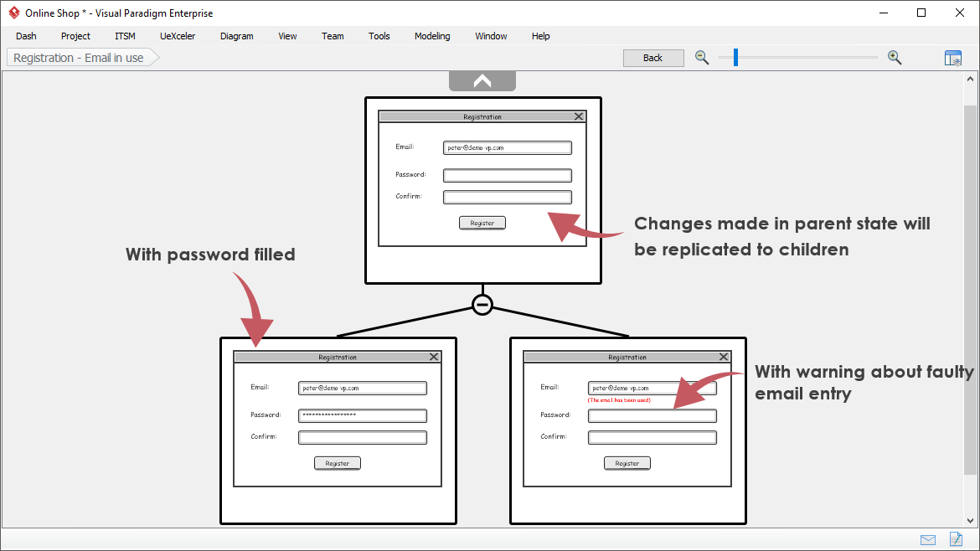Collapse the top panel with up chevron
This screenshot has height=551, width=980.
(482, 81)
